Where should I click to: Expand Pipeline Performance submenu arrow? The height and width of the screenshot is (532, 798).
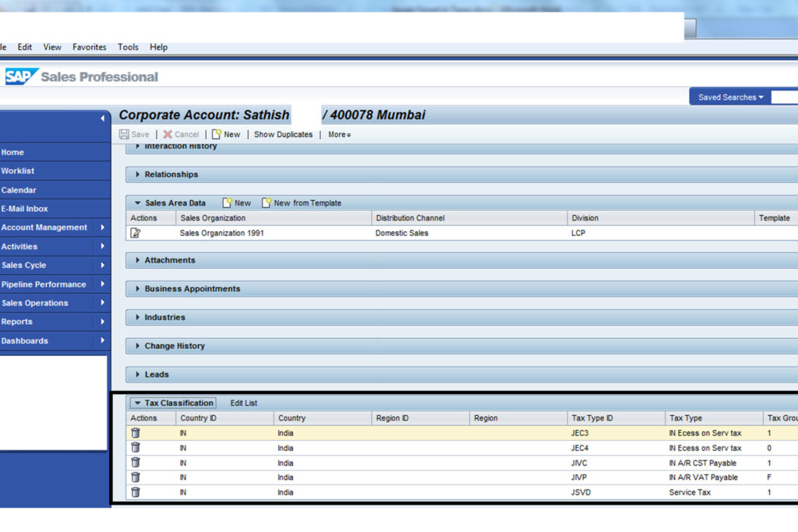pyautogui.click(x=102, y=284)
